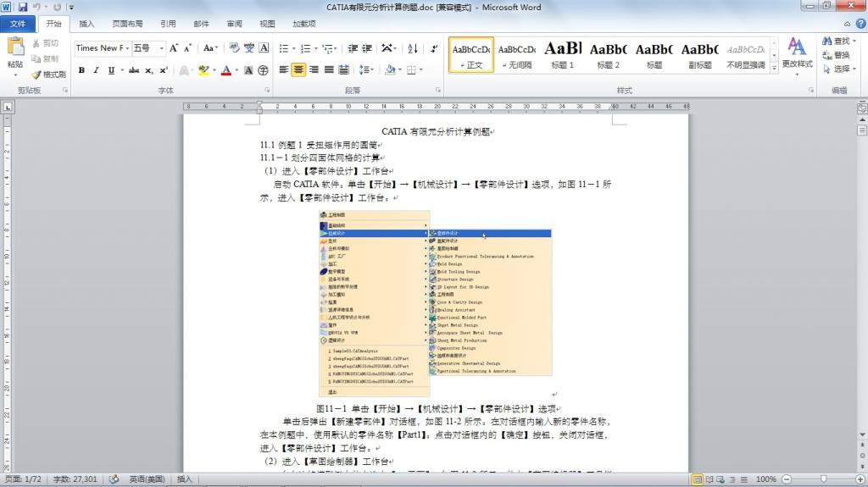Click the vertical scrollbar down arrow
This screenshot has height=487, width=868.
(x=862, y=435)
